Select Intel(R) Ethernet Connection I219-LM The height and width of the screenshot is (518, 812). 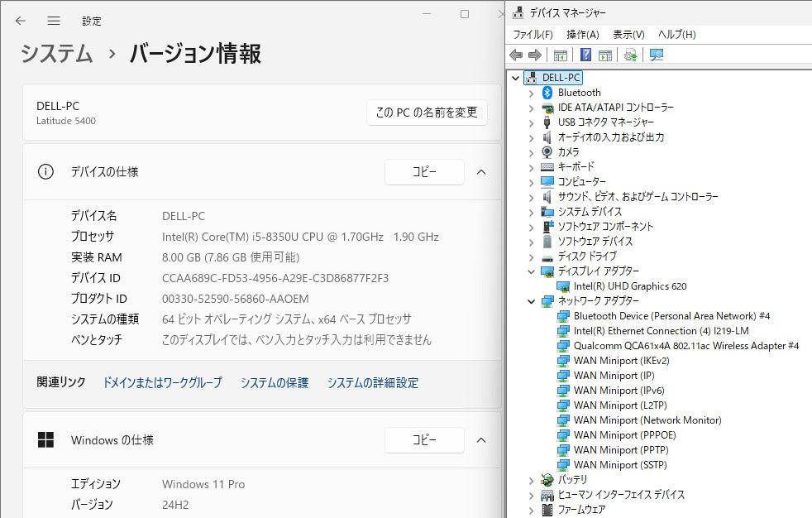(661, 331)
